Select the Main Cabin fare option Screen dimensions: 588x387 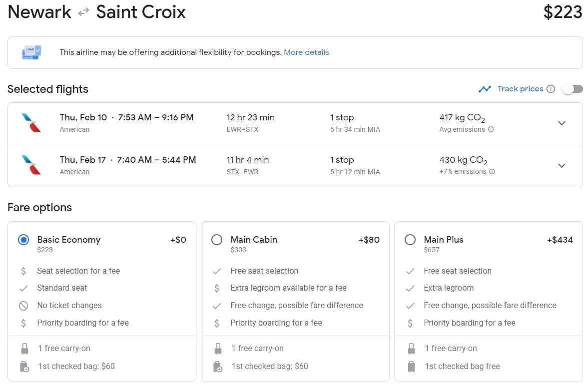point(217,240)
